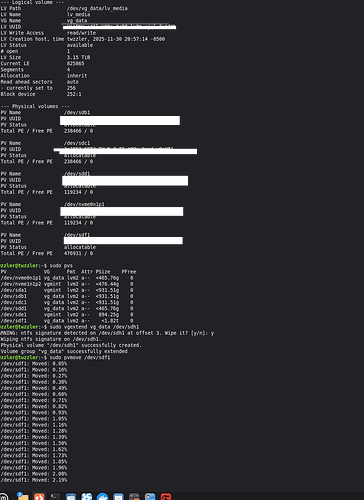The width and height of the screenshot is (364, 500).
Task: Click the 'Moved: 0.05%' progress line
Action: click(34, 364)
